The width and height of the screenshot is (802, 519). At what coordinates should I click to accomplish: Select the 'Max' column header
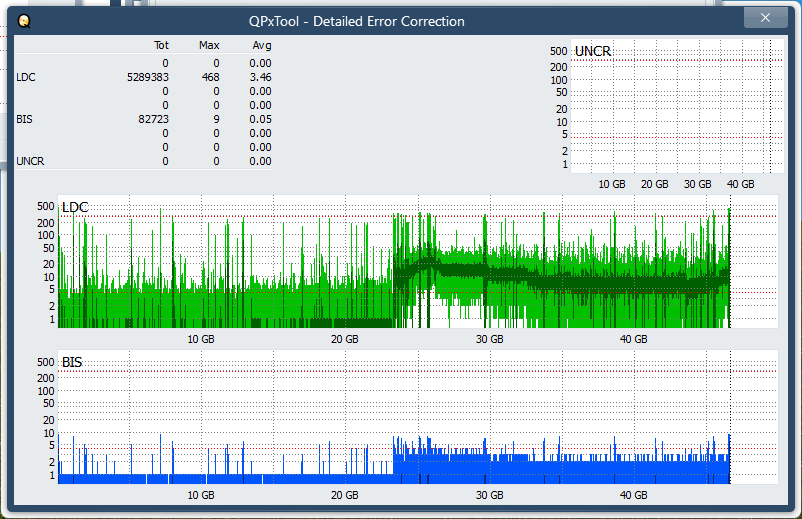pos(209,46)
